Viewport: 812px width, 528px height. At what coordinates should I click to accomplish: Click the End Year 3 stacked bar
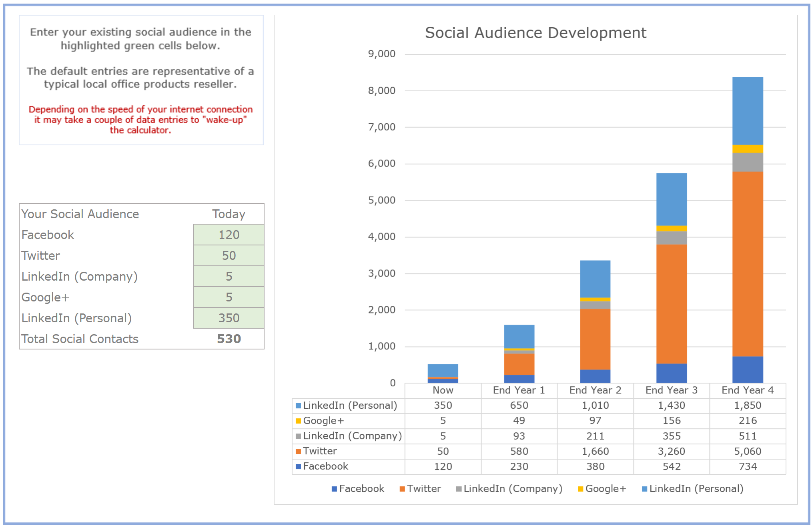(x=671, y=280)
